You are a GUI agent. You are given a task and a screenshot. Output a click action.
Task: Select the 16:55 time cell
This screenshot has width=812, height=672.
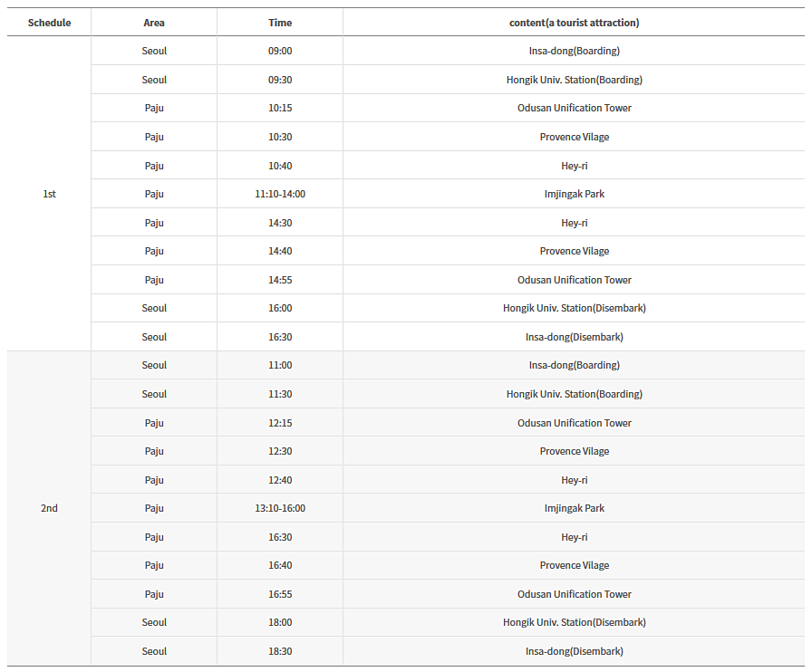pos(280,594)
